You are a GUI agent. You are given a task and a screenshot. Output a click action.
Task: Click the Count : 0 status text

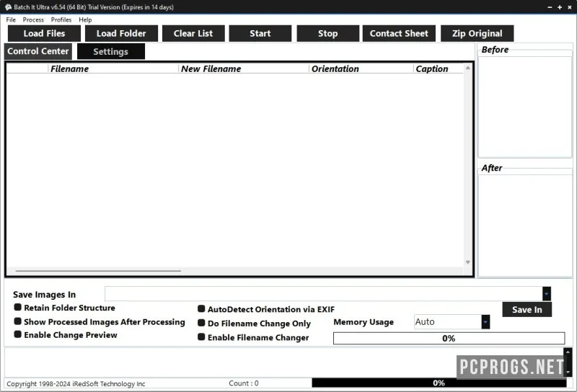(244, 383)
